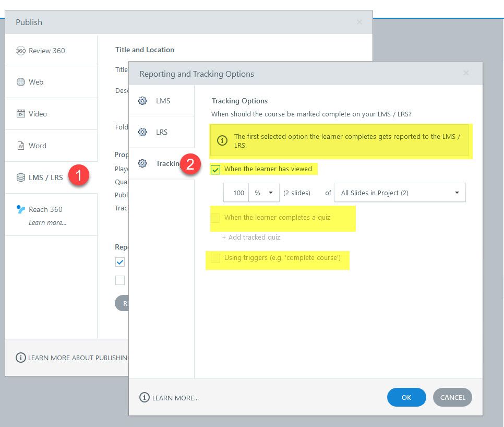Open 'All Slides in Project (2)' dropdown
The image size is (504, 427).
pos(400,193)
